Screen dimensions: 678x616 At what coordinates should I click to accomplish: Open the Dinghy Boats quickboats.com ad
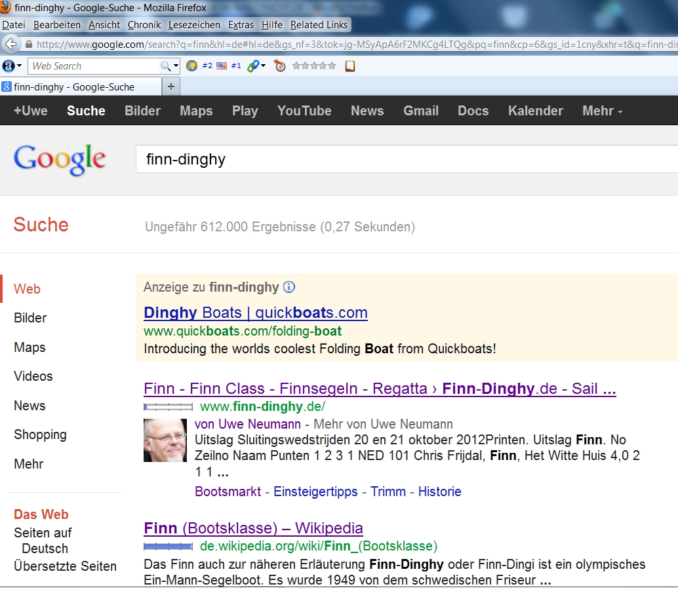pyautogui.click(x=256, y=313)
